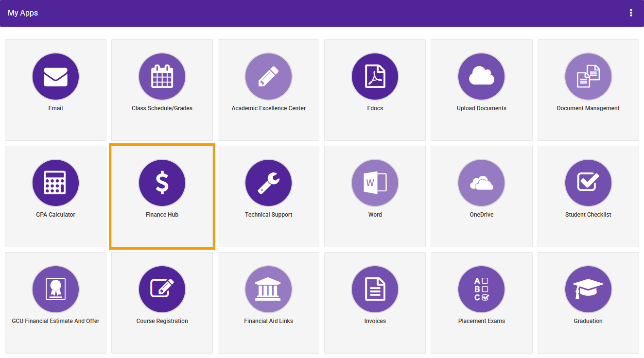Viewport: 644px width, 358px height.
Task: Click the Graduation label text
Action: (x=588, y=321)
